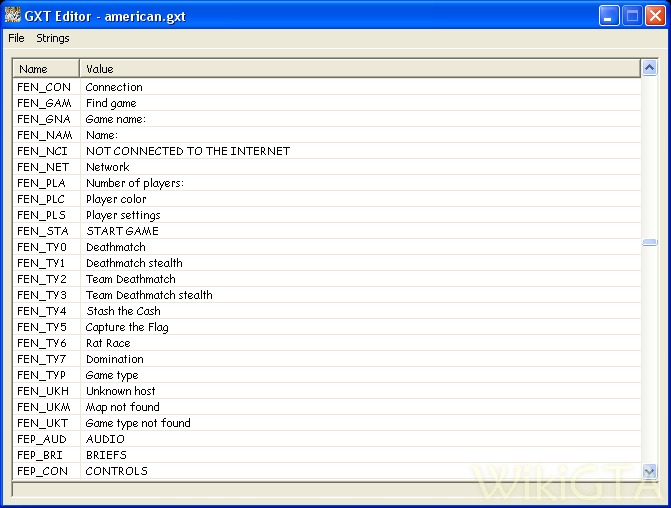Select the FEN_TY2 row name
Image resolution: width=671 pixels, height=508 pixels.
click(42, 279)
